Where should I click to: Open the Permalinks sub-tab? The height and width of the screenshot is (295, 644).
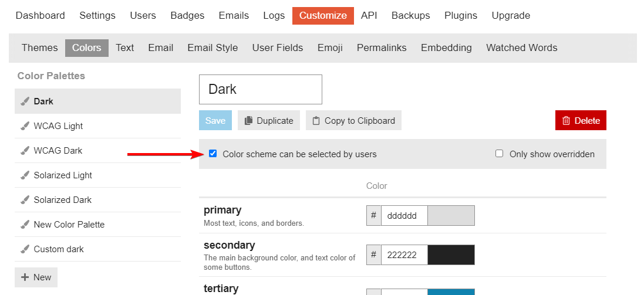[382, 48]
